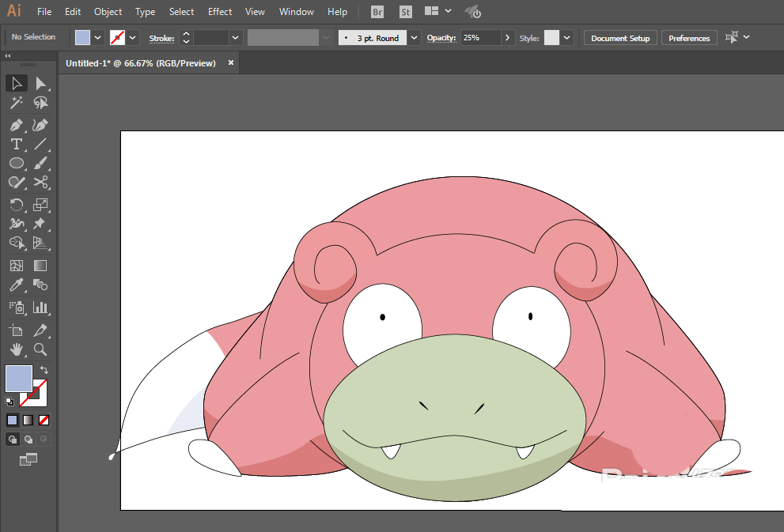Collapse the tools panel double arrows
Viewport: 784px width, 532px height.
[x=7, y=55]
